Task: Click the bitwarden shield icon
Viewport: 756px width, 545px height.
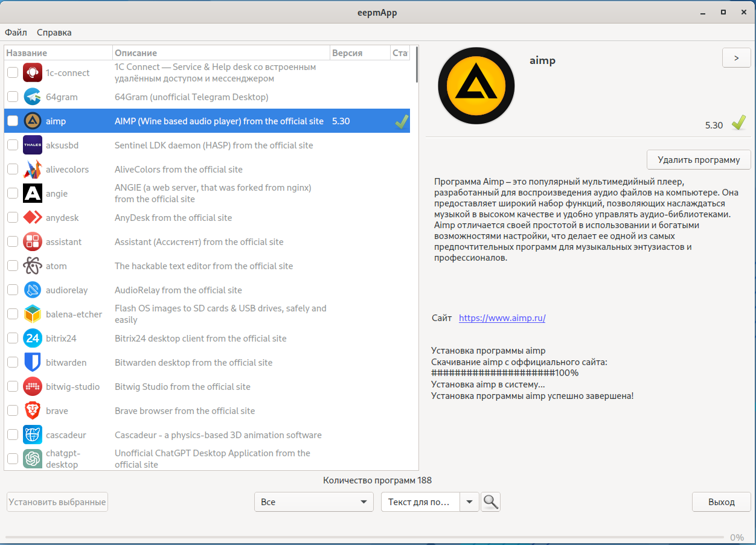Action: tap(33, 362)
